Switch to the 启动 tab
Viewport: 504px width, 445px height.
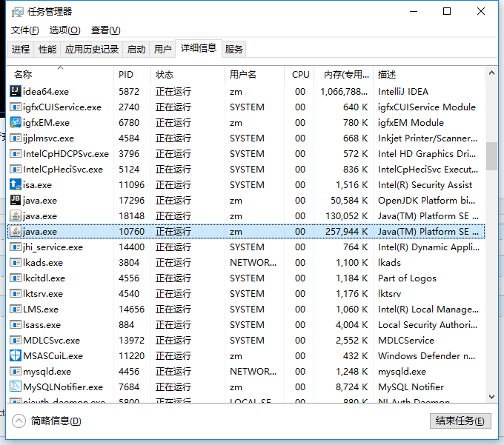(136, 49)
